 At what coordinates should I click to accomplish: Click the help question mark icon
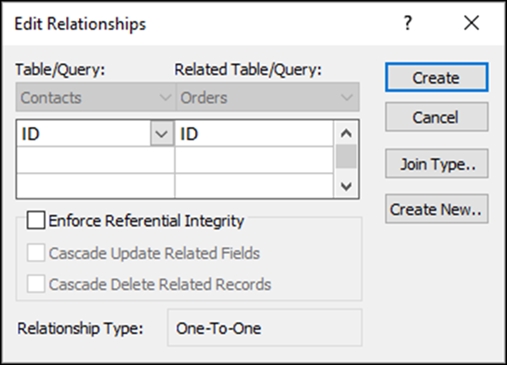point(408,23)
